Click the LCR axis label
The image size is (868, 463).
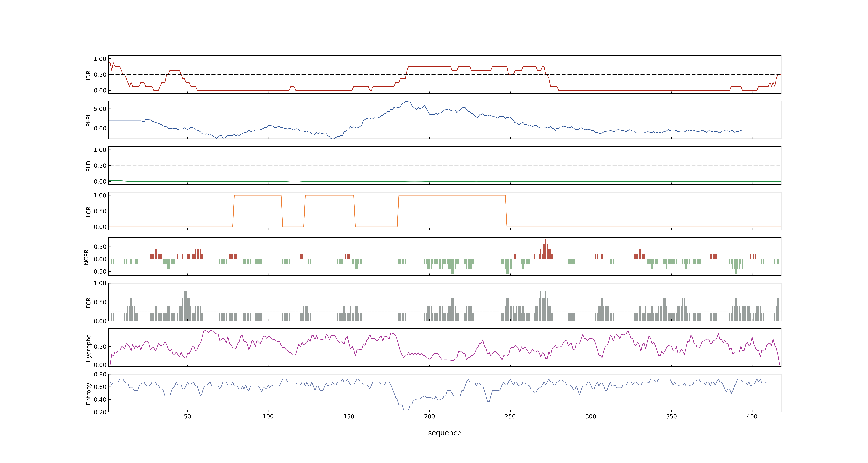88,211
